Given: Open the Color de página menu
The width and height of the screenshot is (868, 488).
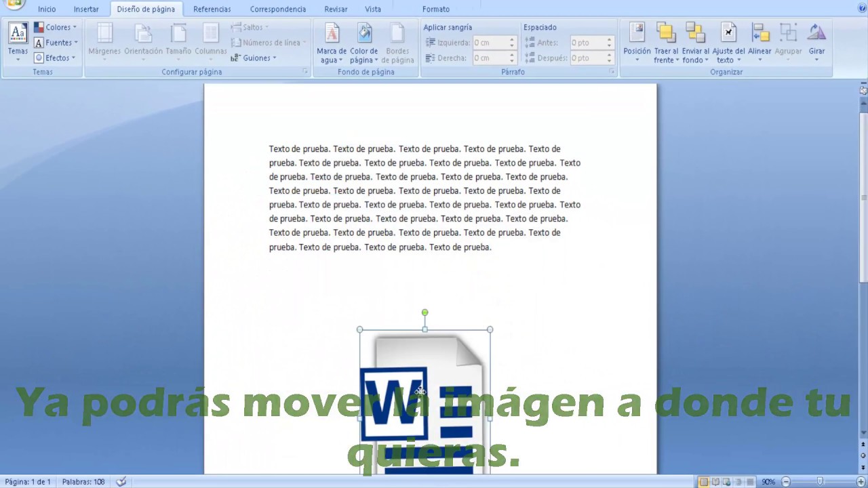Looking at the screenshot, I should tap(364, 43).
